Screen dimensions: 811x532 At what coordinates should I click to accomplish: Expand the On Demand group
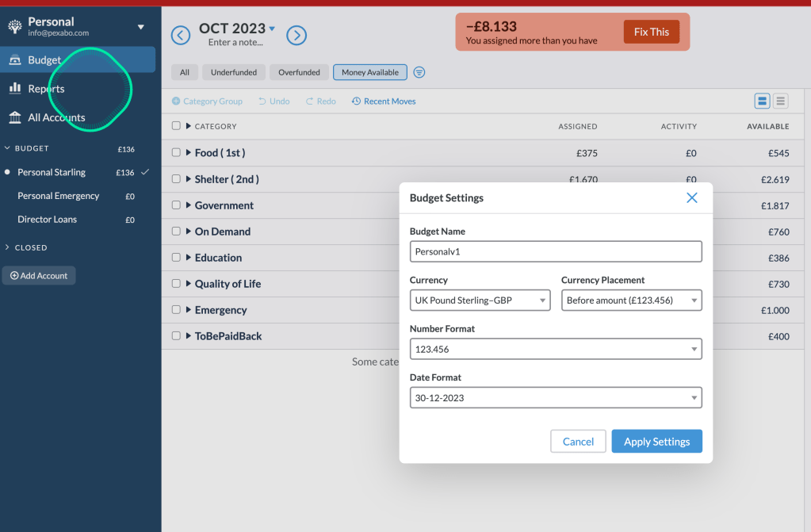[x=188, y=231]
